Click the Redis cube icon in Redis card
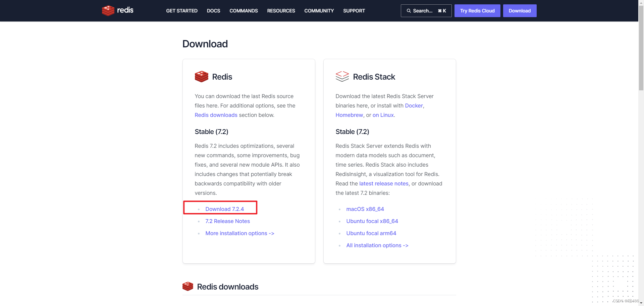The height and width of the screenshot is (306, 644). [x=201, y=77]
